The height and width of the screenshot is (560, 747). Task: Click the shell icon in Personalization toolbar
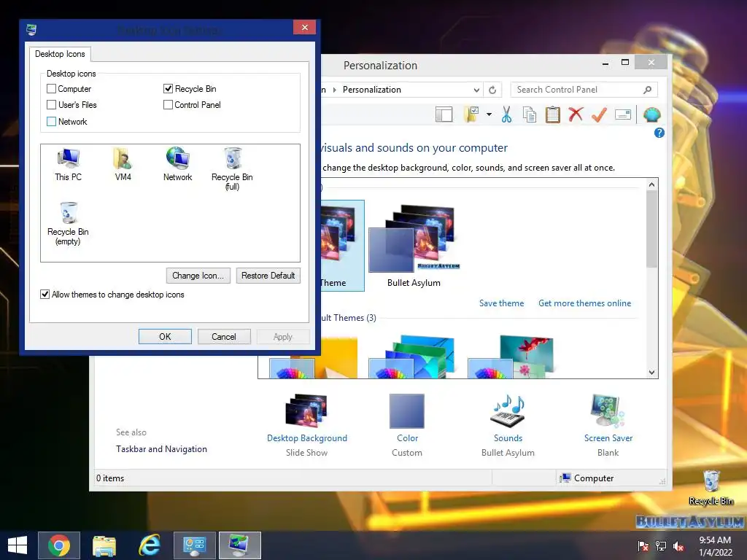pos(651,114)
